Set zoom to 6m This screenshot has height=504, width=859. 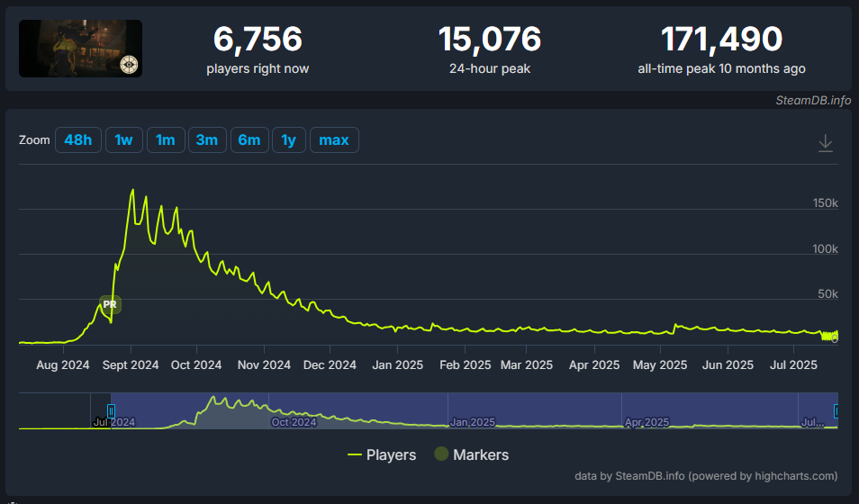[249, 139]
